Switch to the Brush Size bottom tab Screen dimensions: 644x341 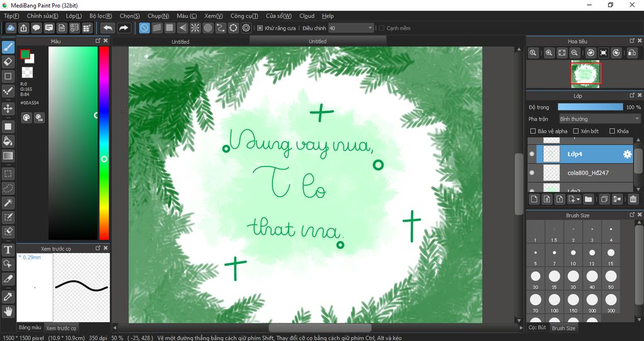tap(563, 328)
